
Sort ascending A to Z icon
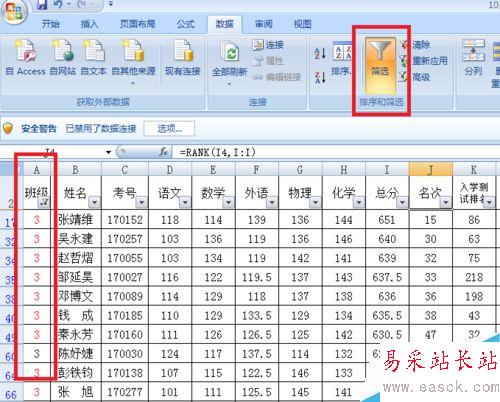coord(320,54)
